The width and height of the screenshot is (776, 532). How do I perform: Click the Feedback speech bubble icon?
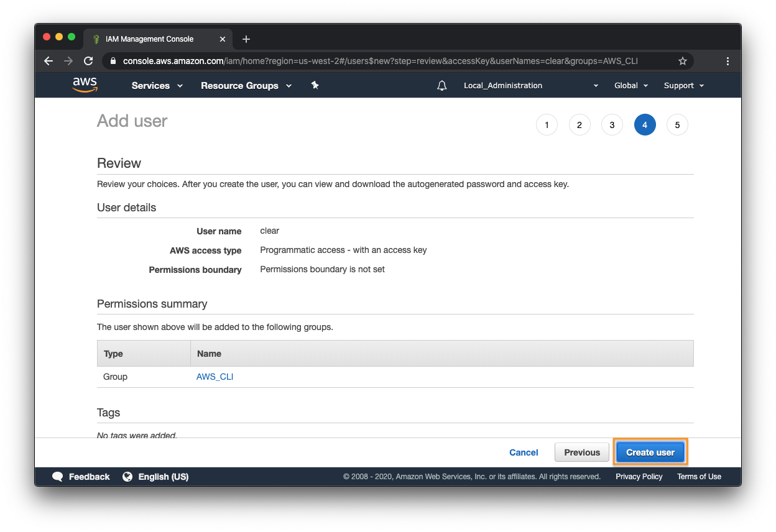[x=58, y=477]
